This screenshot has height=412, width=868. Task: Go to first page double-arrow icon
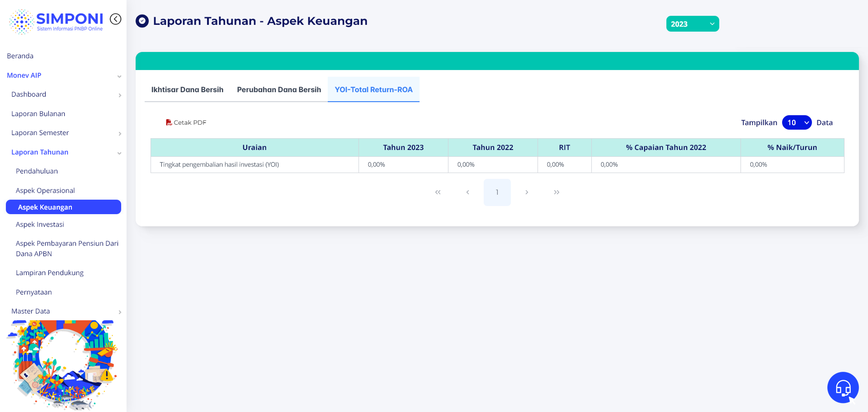(x=438, y=192)
